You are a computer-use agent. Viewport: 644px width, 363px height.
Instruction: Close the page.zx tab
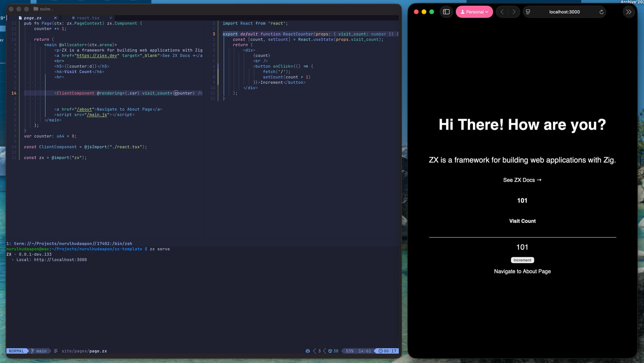pyautogui.click(x=55, y=18)
